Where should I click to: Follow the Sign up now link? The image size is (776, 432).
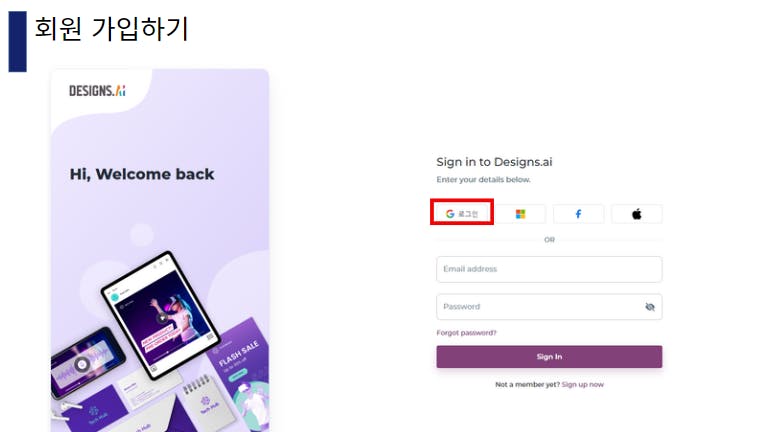(x=582, y=384)
